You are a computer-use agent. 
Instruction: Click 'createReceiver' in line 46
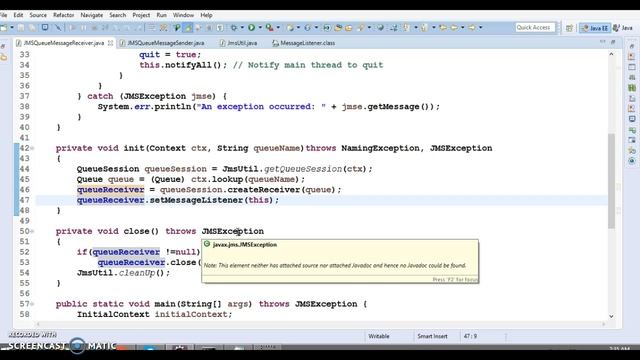click(264, 190)
